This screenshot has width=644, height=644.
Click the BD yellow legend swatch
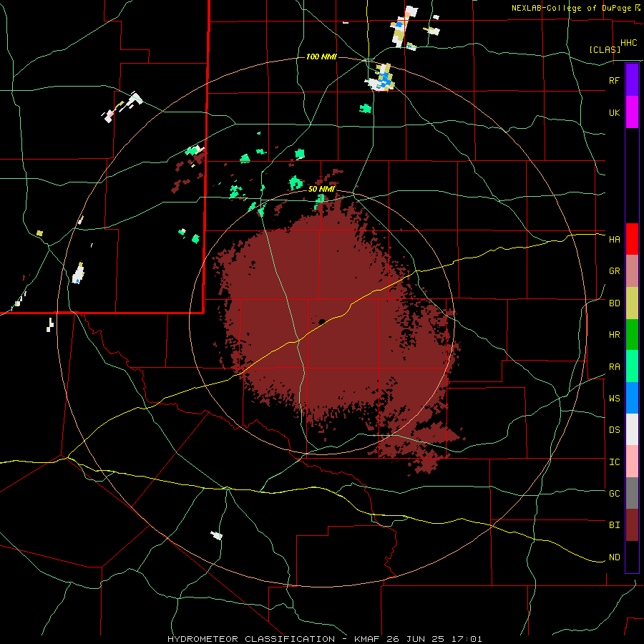(x=632, y=303)
